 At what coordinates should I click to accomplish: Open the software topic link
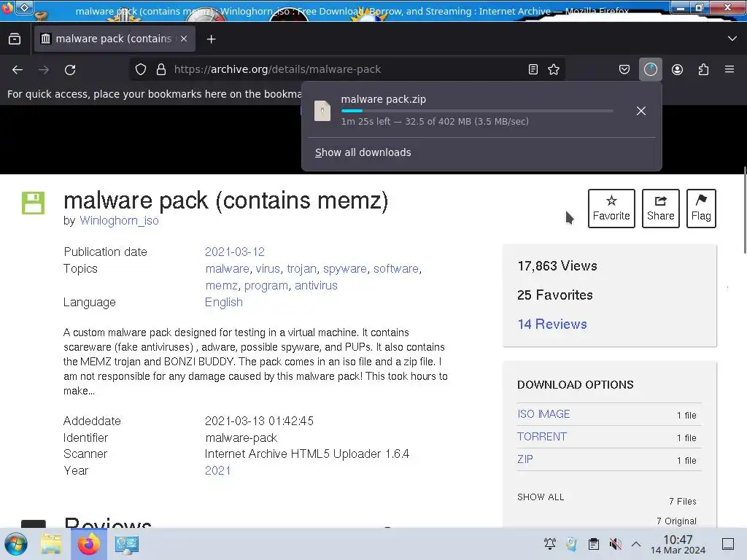point(396,268)
